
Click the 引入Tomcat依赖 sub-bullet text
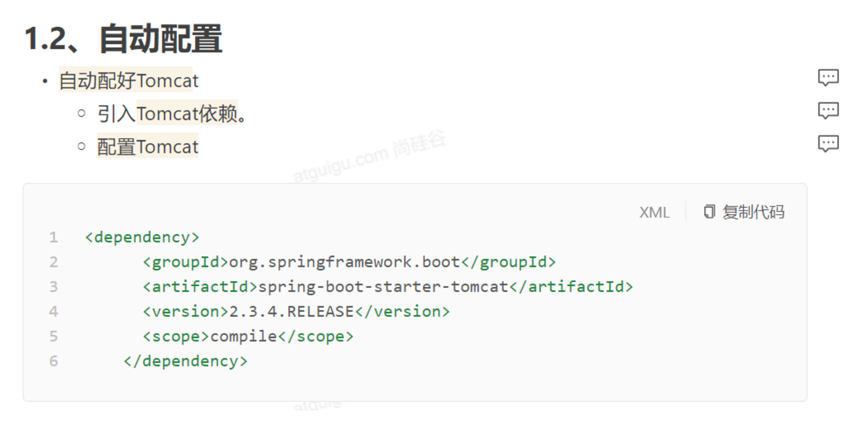[x=171, y=113]
